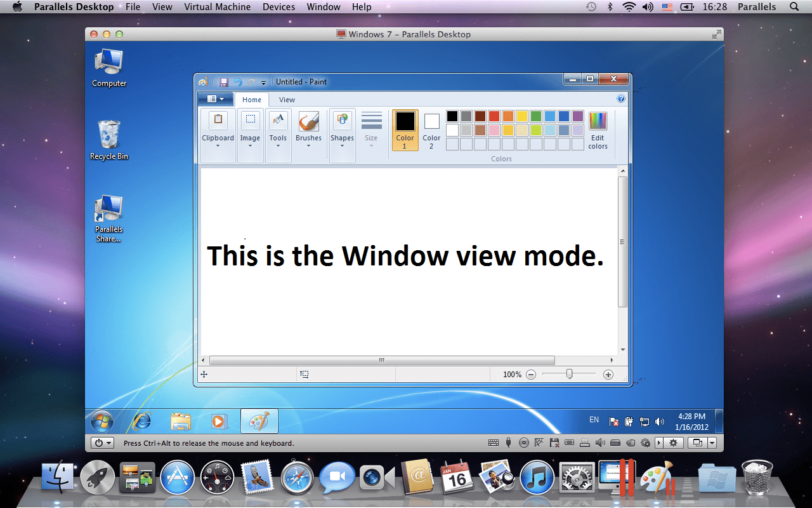
Task: Click the zoom slider handle in Paint's status bar
Action: (x=569, y=375)
